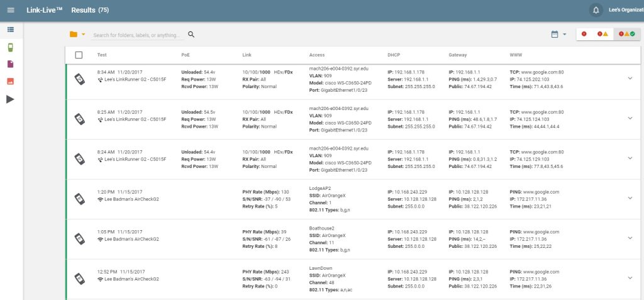Open the calendar date filter icon
Viewport: 644px width, 300px height.
(555, 35)
